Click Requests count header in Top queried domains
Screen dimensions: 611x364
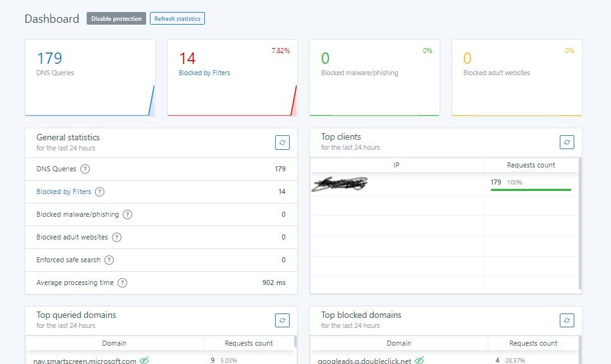click(249, 343)
